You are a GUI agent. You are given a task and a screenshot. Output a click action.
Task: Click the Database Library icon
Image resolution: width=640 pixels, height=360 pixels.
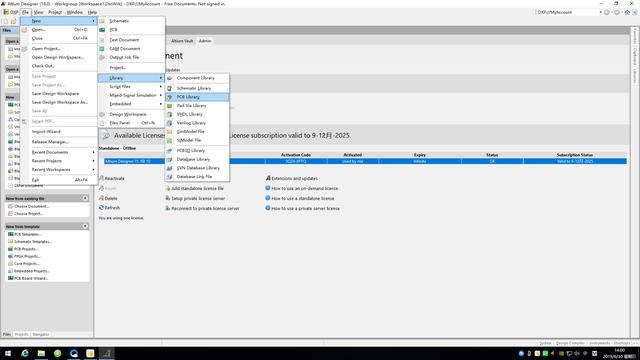[169, 159]
